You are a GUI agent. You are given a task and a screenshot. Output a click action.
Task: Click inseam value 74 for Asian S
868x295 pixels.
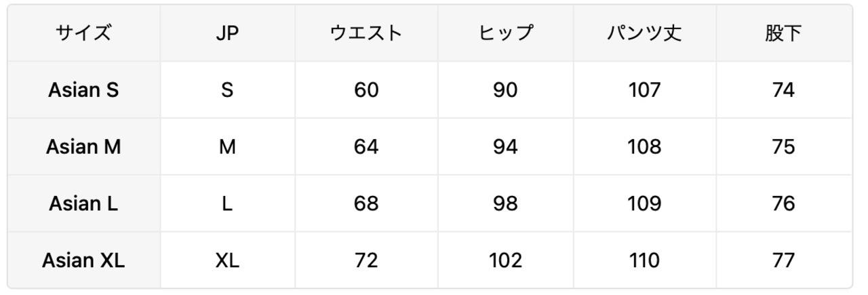(783, 90)
